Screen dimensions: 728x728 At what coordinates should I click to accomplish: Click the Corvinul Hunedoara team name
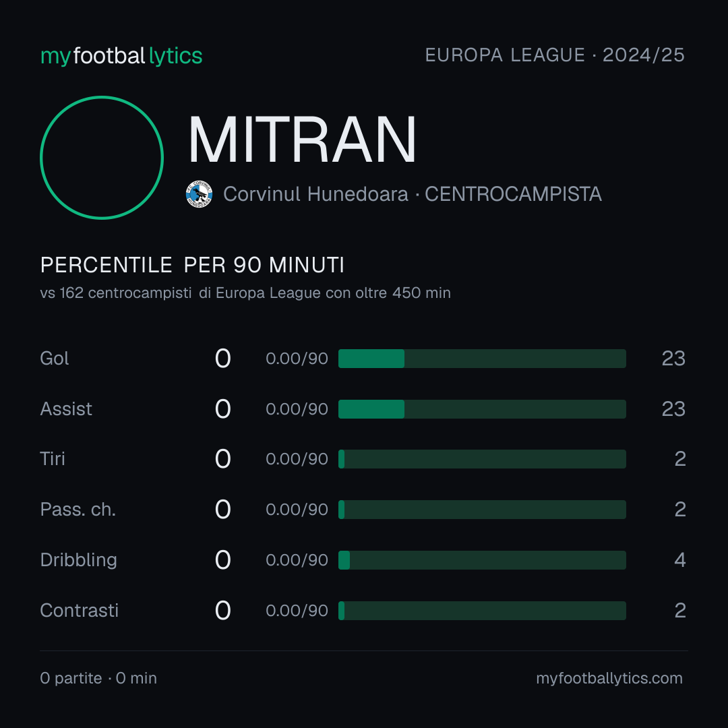click(315, 194)
